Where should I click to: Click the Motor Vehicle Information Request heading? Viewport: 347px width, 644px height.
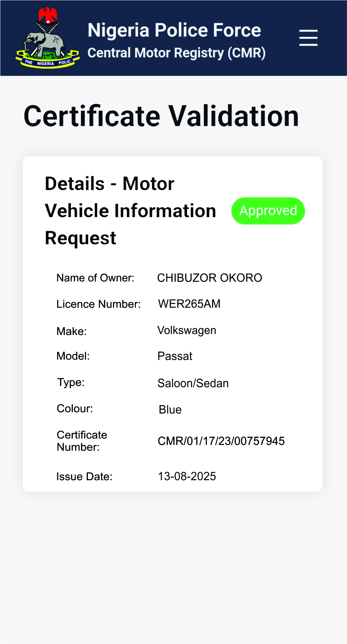(x=130, y=211)
